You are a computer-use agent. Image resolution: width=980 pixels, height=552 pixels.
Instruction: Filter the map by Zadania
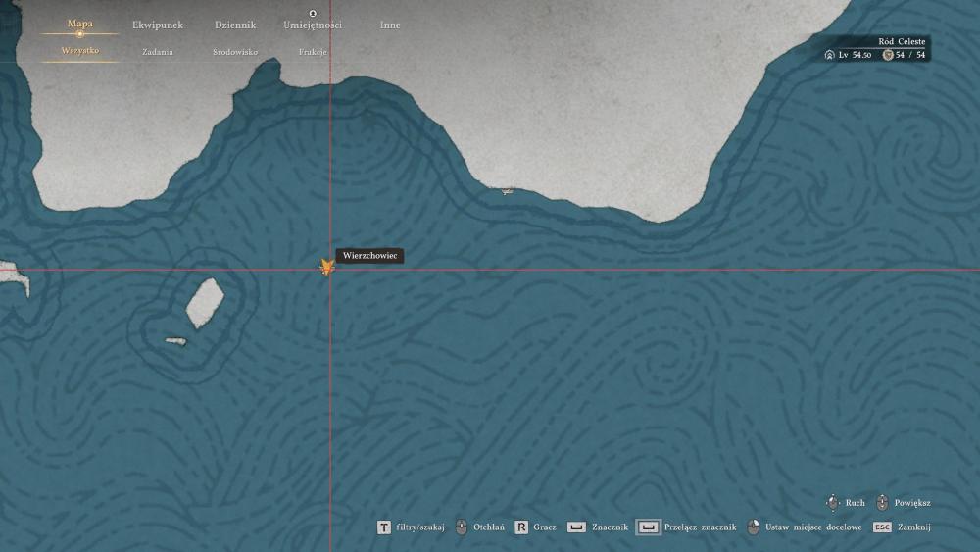click(158, 52)
